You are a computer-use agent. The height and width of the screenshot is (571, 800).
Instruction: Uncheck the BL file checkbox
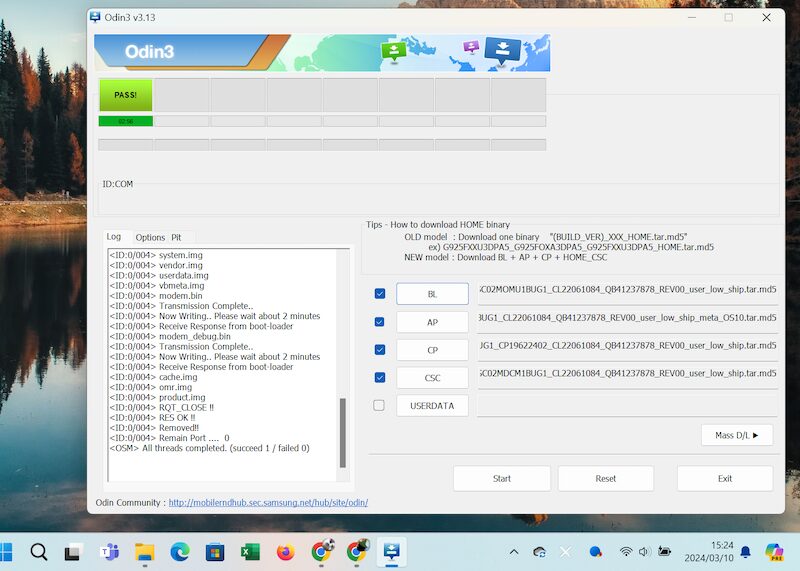379,294
